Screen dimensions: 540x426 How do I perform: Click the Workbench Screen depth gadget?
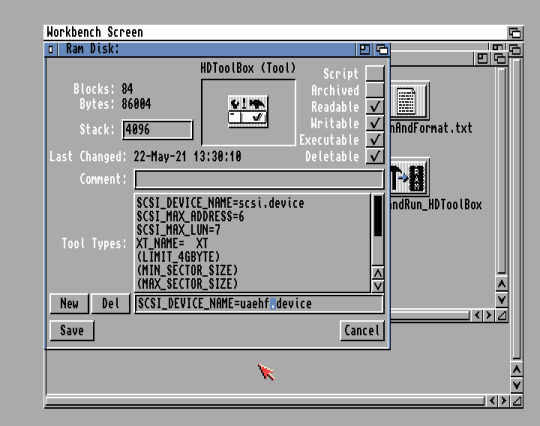coord(515,33)
